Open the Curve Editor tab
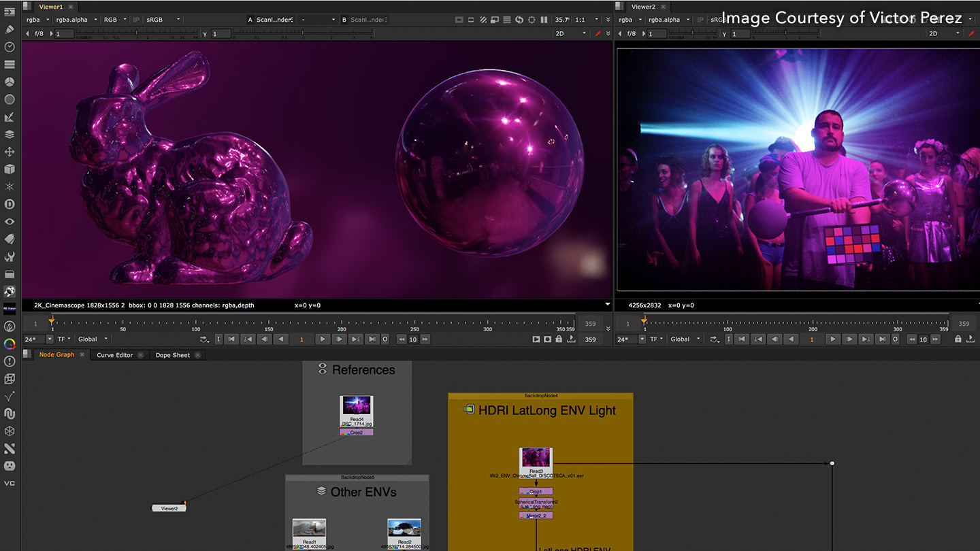 click(115, 355)
